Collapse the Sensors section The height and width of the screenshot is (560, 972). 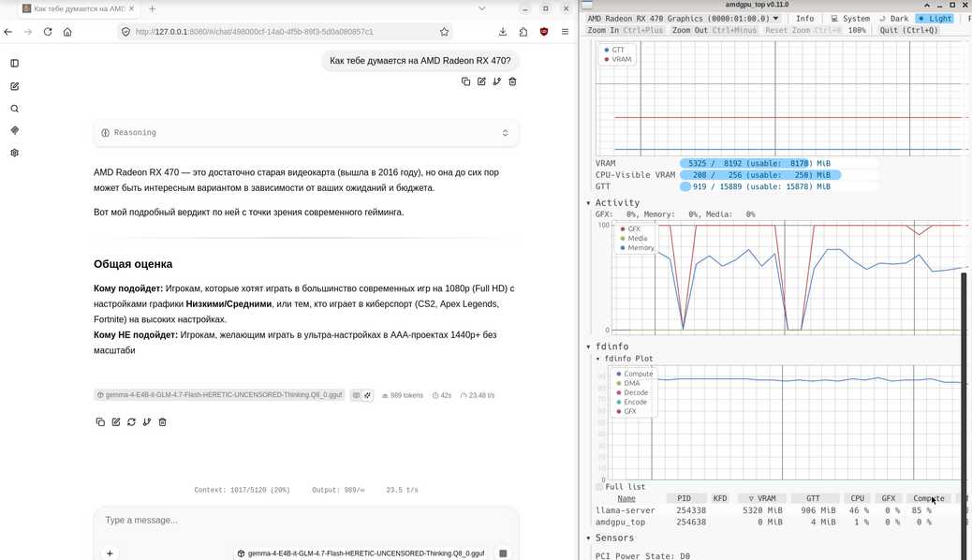(x=588, y=538)
